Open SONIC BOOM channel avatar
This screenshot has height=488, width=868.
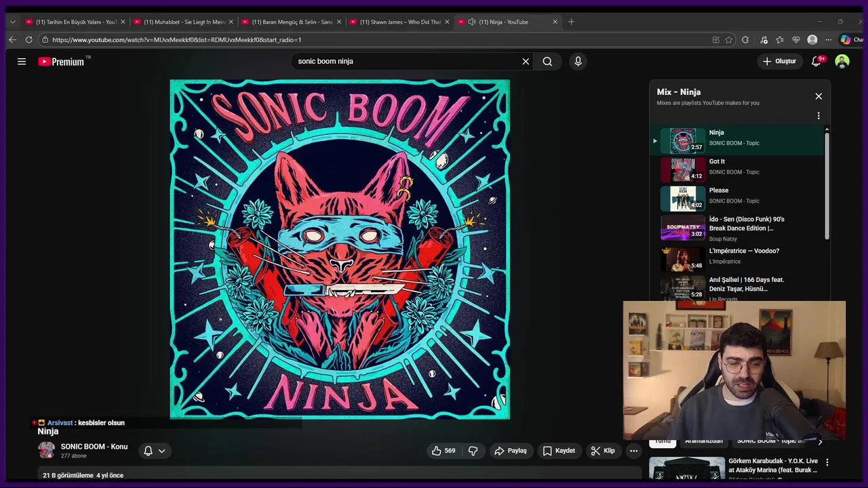[46, 451]
